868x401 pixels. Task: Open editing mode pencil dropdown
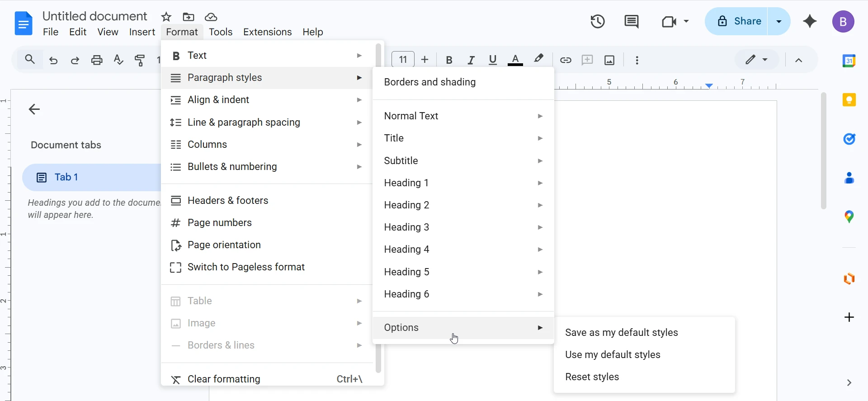point(756,60)
